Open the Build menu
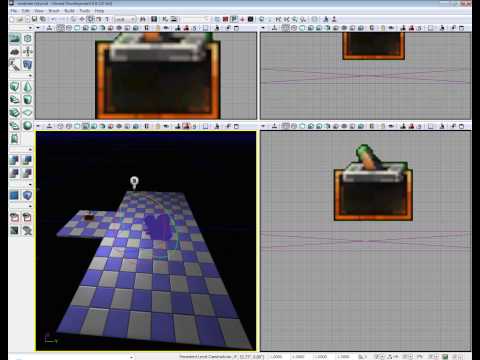 point(69,11)
